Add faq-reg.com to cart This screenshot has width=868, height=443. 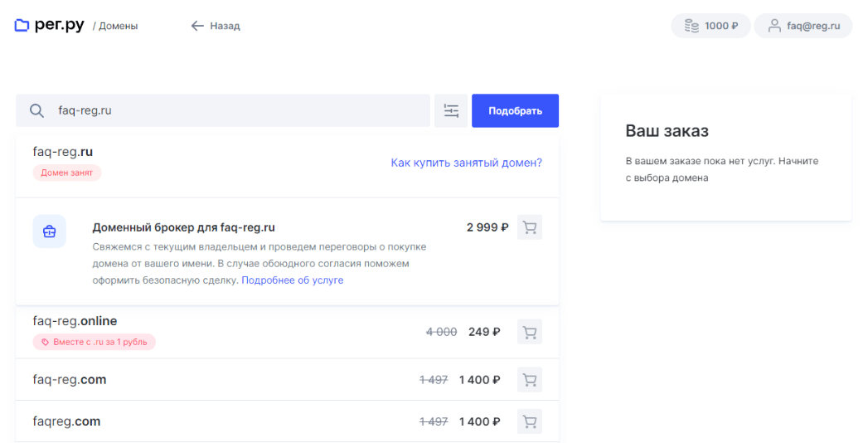pyautogui.click(x=529, y=380)
